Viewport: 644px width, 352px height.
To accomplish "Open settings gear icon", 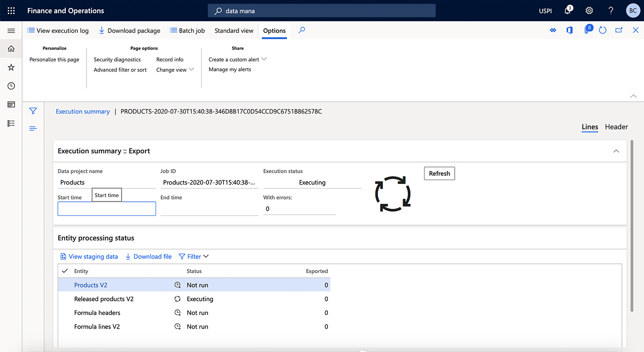I will click(589, 10).
